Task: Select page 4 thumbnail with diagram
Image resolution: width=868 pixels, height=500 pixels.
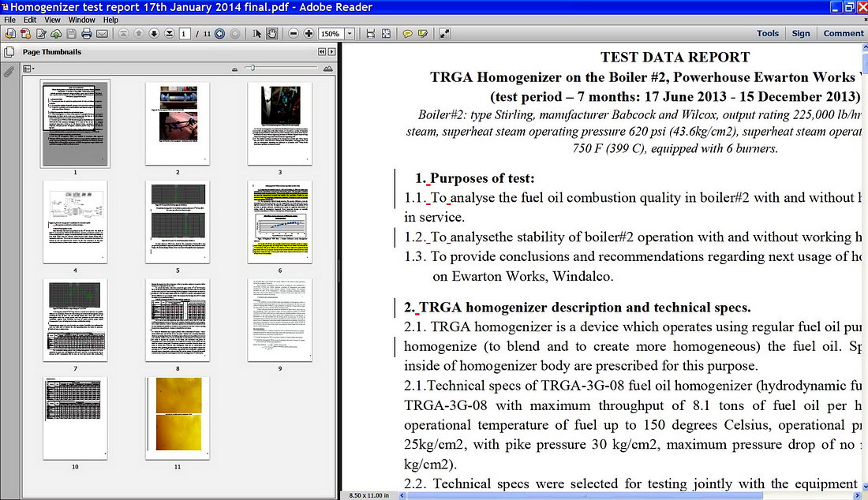Action: pyautogui.click(x=75, y=222)
